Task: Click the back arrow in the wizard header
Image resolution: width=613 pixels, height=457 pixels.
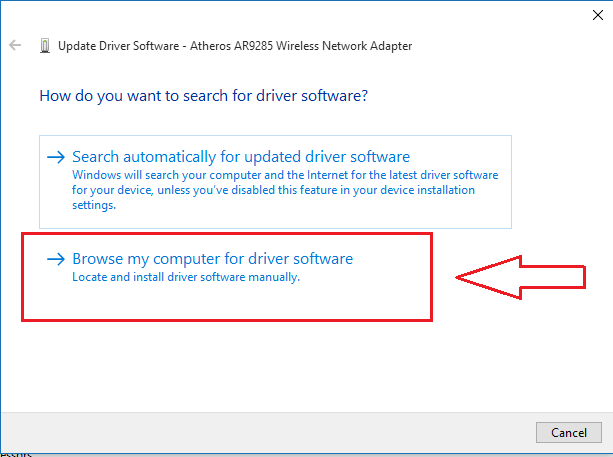Action: coord(15,46)
